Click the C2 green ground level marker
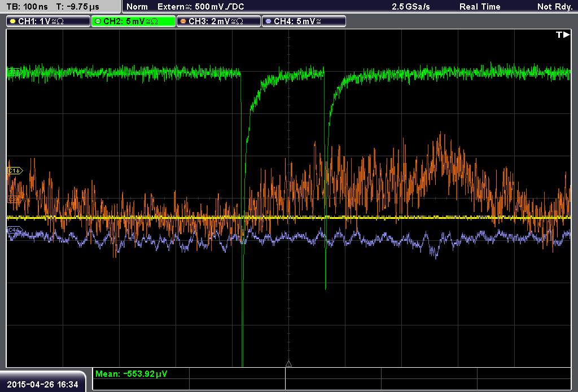This screenshot has height=392, width=578. click(14, 72)
